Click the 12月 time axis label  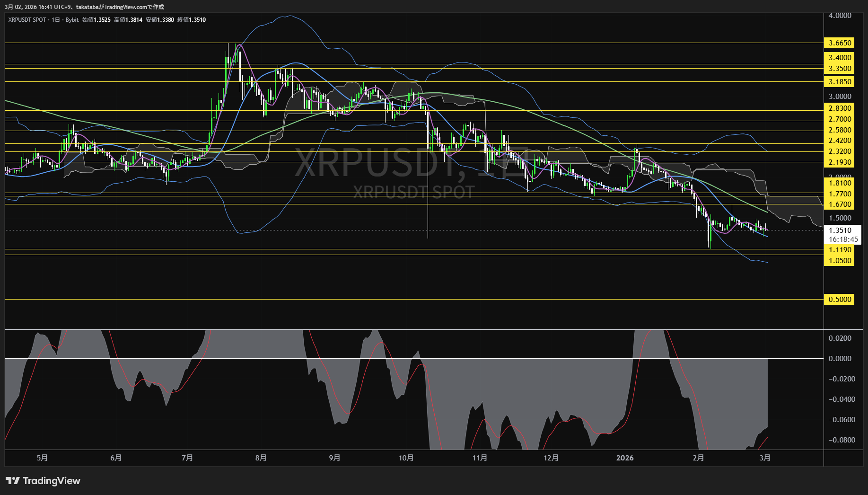coord(551,458)
